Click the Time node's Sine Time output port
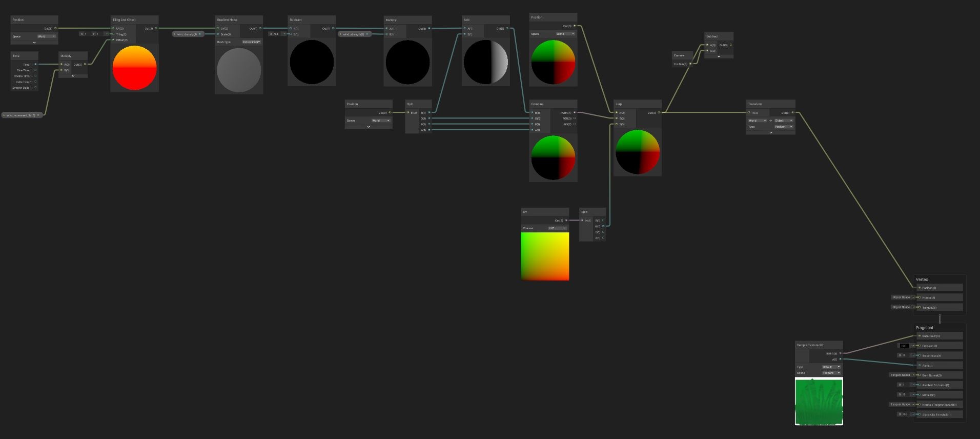This screenshot has width=980, height=439. [x=35, y=70]
